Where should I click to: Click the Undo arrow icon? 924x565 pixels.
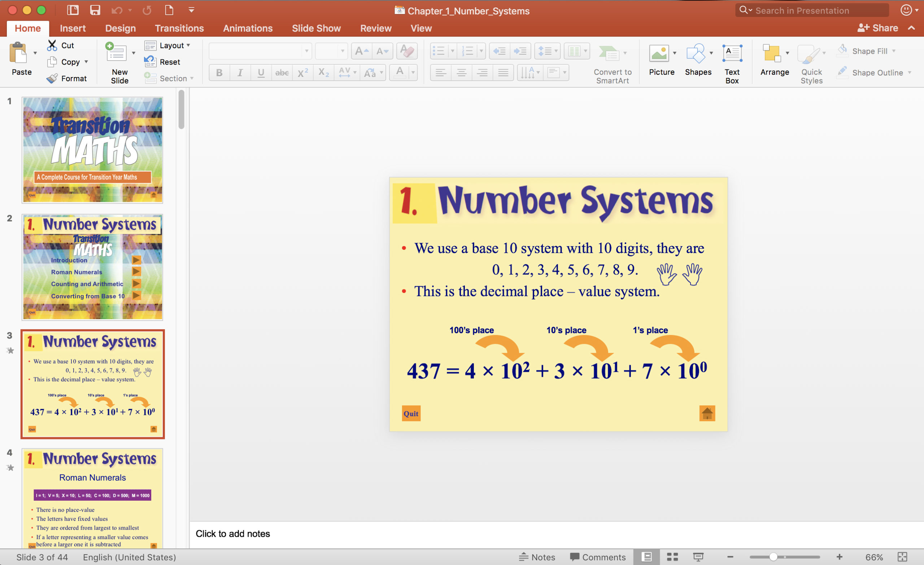[x=117, y=10]
